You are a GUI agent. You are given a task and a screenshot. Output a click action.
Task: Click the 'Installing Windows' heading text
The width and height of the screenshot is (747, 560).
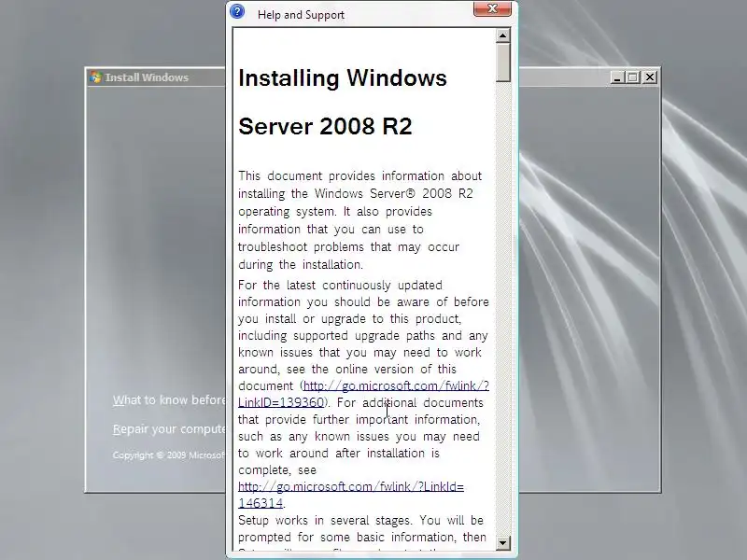[343, 78]
